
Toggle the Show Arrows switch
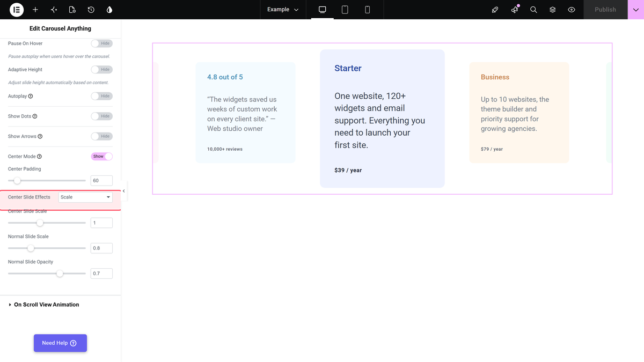tap(102, 137)
